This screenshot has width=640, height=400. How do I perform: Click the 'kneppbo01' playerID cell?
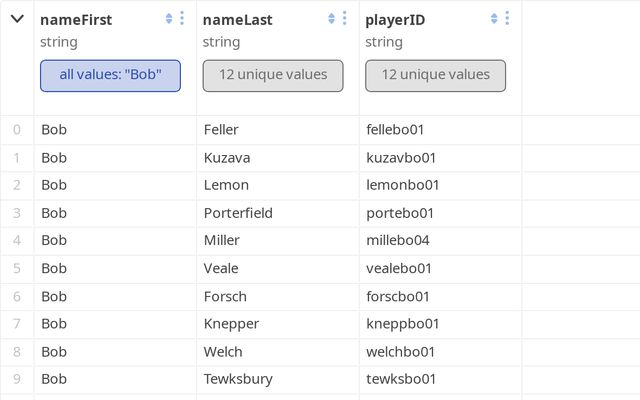[x=402, y=324]
